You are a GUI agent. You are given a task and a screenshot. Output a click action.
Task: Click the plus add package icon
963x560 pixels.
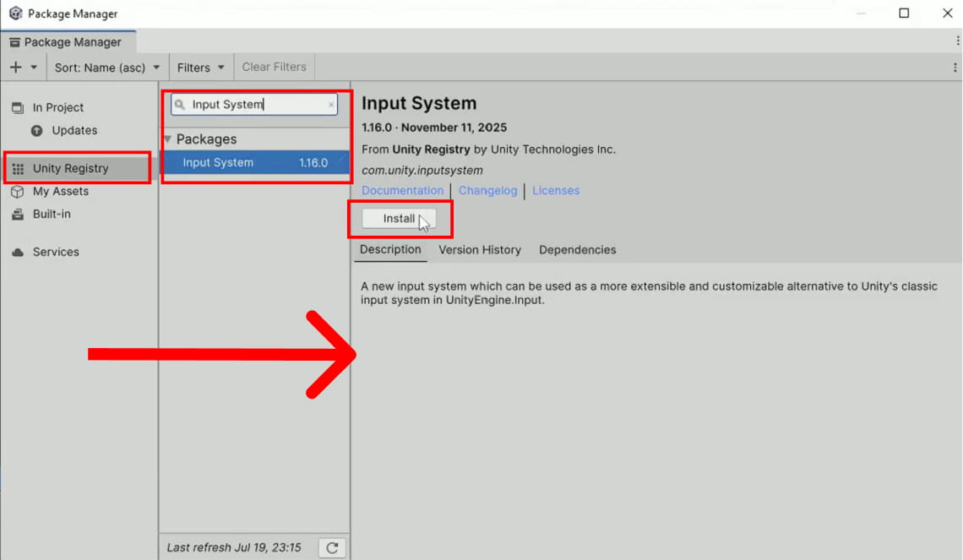click(16, 67)
